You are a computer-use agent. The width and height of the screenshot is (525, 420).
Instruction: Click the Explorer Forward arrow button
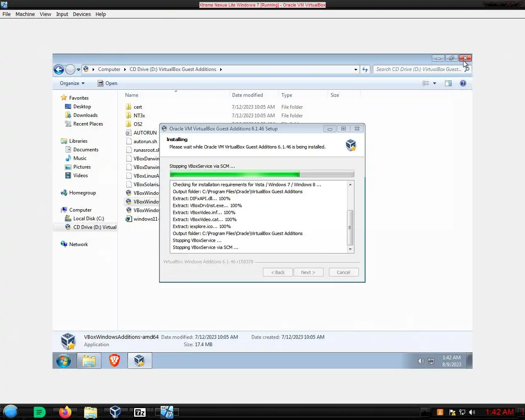click(x=70, y=69)
